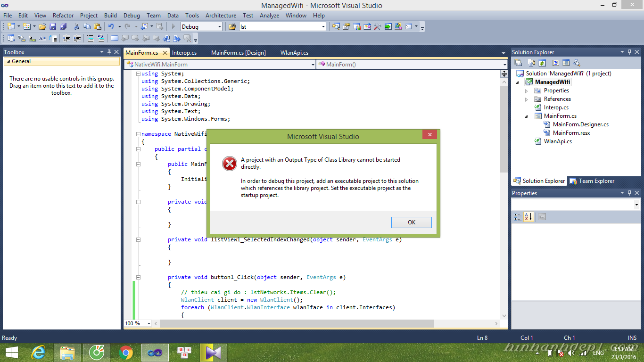Switch to the WlanApi.cs editor tab
The width and height of the screenshot is (644, 362).
pyautogui.click(x=294, y=52)
